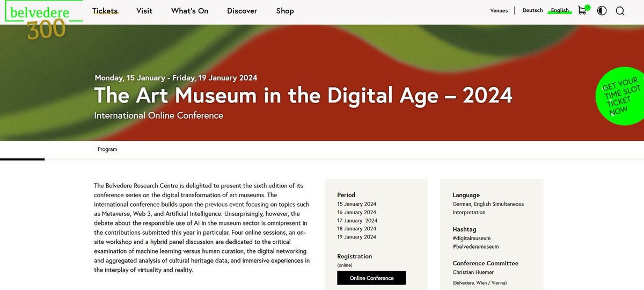This screenshot has height=290, width=644.
Task: Click the date range above the title
Action: (x=175, y=77)
